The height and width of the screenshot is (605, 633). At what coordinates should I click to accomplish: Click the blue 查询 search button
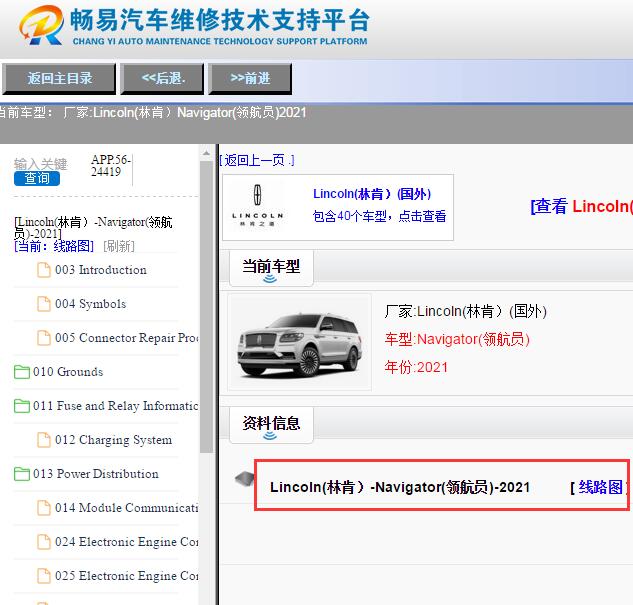pos(37,178)
